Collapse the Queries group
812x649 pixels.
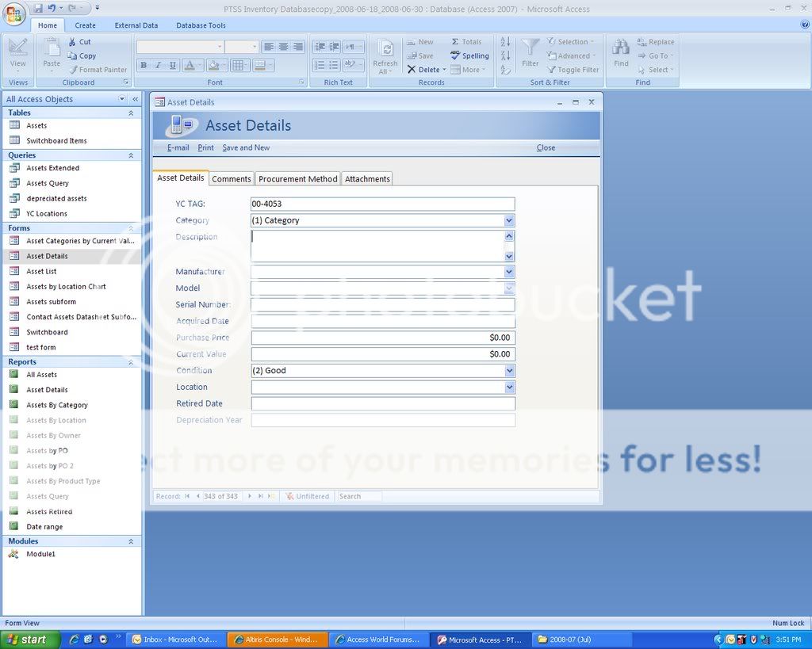pyautogui.click(x=131, y=155)
